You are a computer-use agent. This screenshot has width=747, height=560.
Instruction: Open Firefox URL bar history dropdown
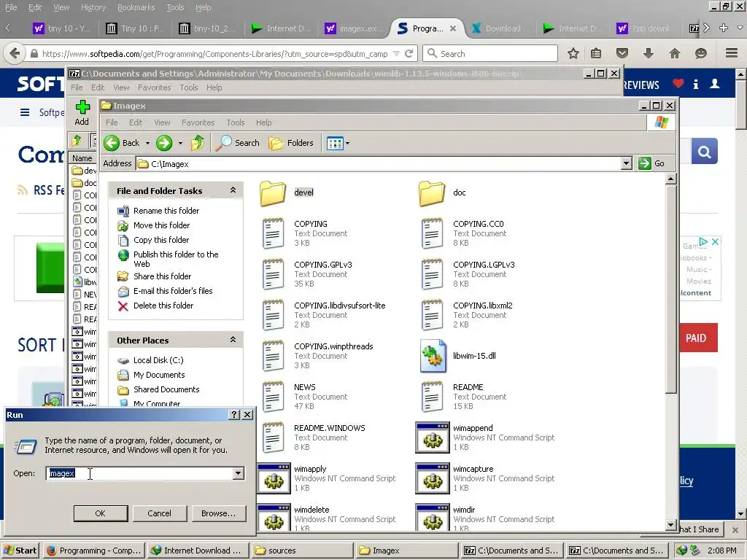pyautogui.click(x=396, y=54)
